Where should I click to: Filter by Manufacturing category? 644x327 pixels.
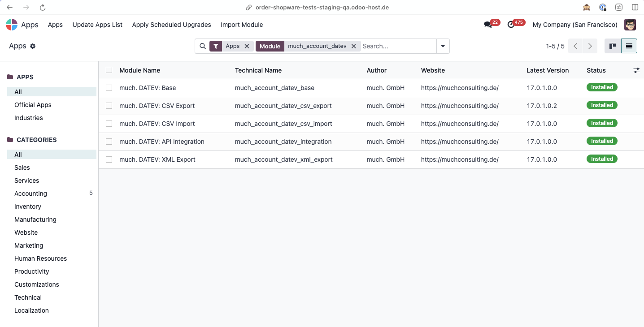52,219
